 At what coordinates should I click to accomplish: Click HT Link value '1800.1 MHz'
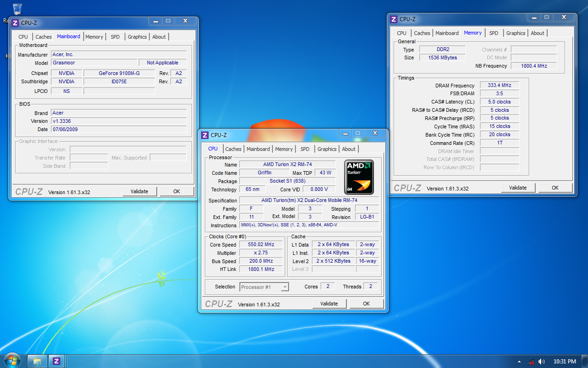261,270
